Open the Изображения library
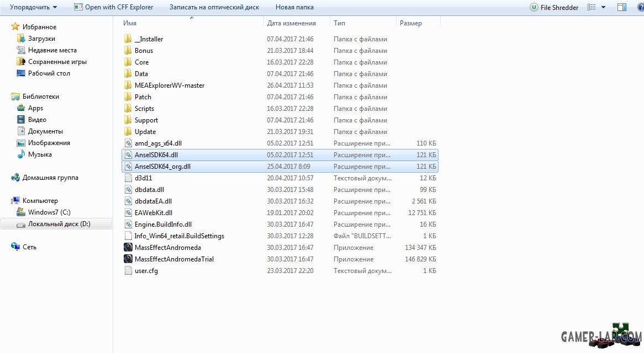The height and width of the screenshot is (353, 644). [49, 143]
